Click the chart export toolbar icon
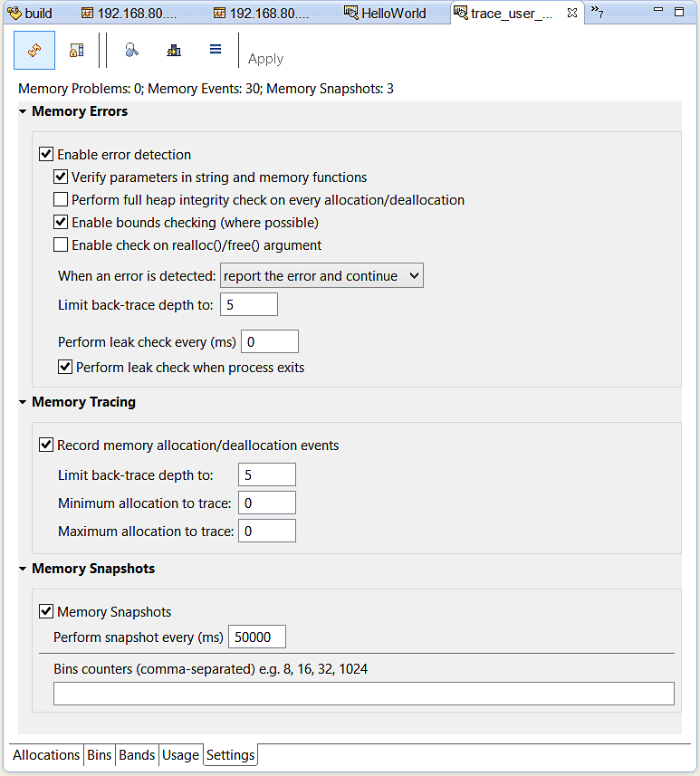700x776 pixels. [x=173, y=50]
